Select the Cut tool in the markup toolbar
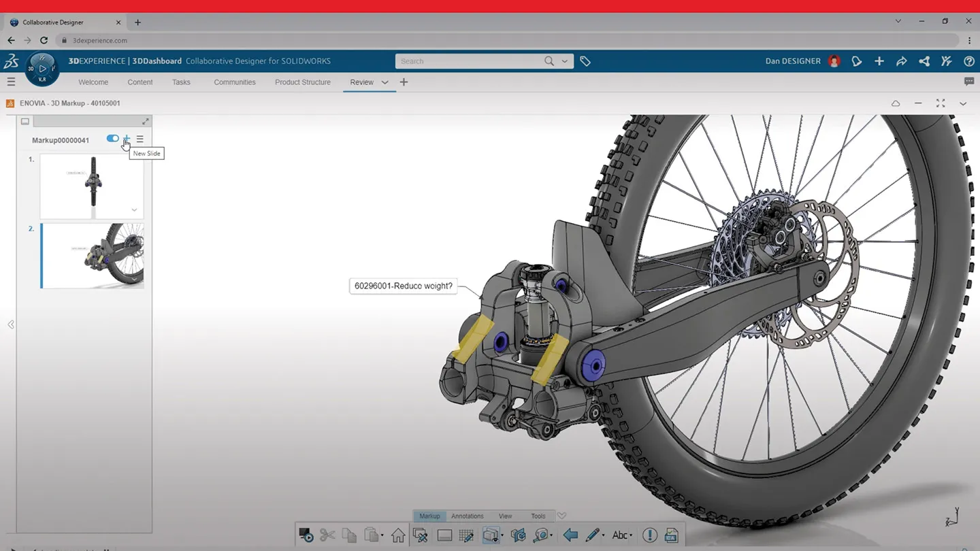The width and height of the screenshot is (980, 551). coord(327,535)
